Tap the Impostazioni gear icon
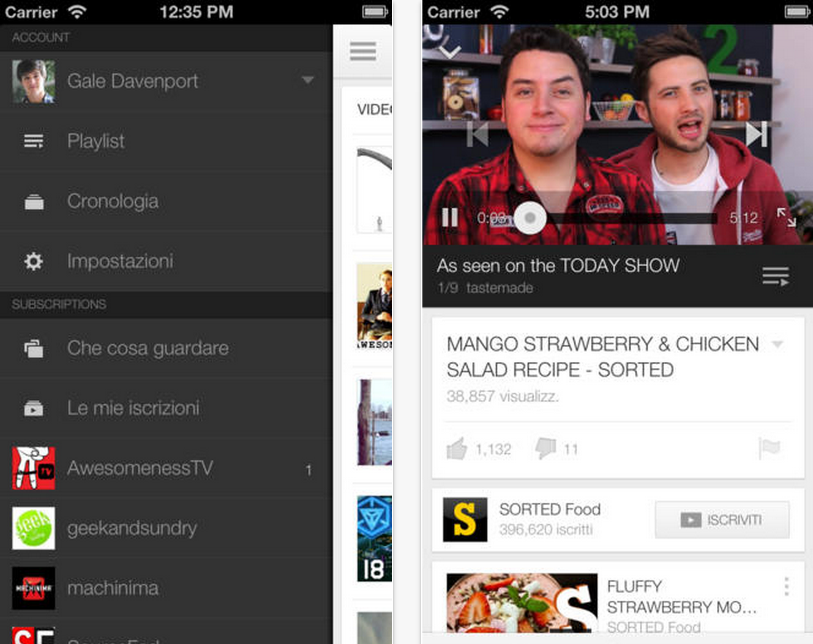This screenshot has height=644, width=813. tap(34, 261)
